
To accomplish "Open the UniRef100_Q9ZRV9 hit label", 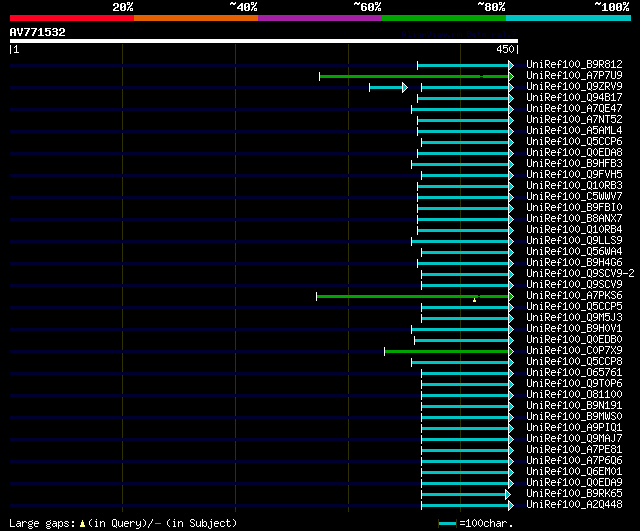I will click(574, 86).
